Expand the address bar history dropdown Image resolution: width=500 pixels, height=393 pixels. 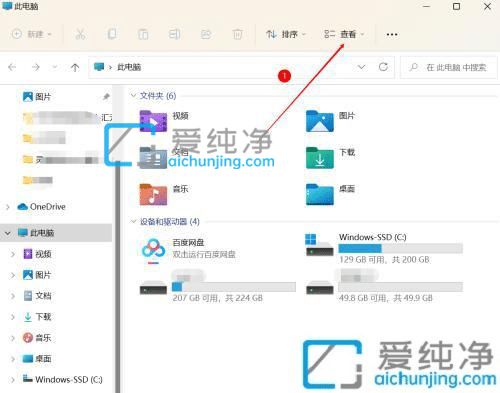click(361, 67)
